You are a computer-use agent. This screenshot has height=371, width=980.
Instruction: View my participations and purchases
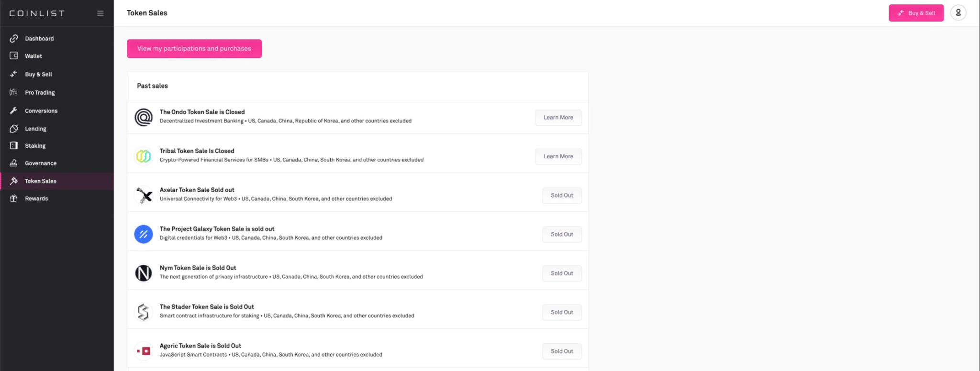[x=194, y=49]
